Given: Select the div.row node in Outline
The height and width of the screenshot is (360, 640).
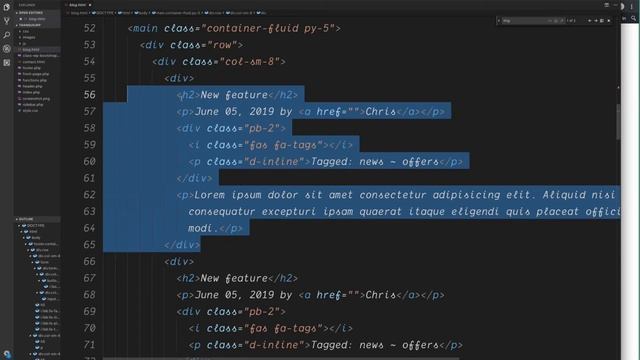Looking at the screenshot, I should (x=42, y=250).
